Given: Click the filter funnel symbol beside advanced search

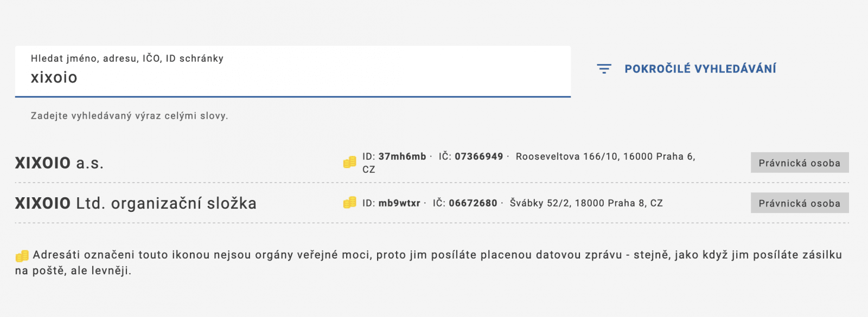Looking at the screenshot, I should pyautogui.click(x=604, y=68).
